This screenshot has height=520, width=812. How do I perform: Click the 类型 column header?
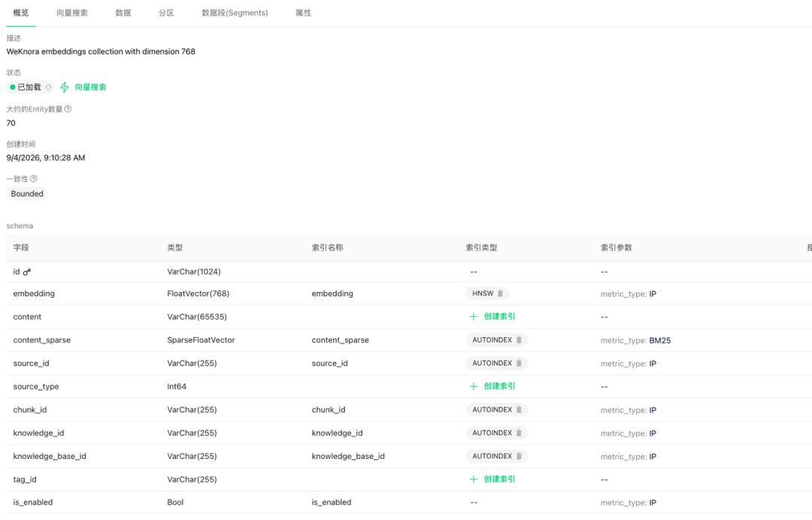click(x=175, y=248)
